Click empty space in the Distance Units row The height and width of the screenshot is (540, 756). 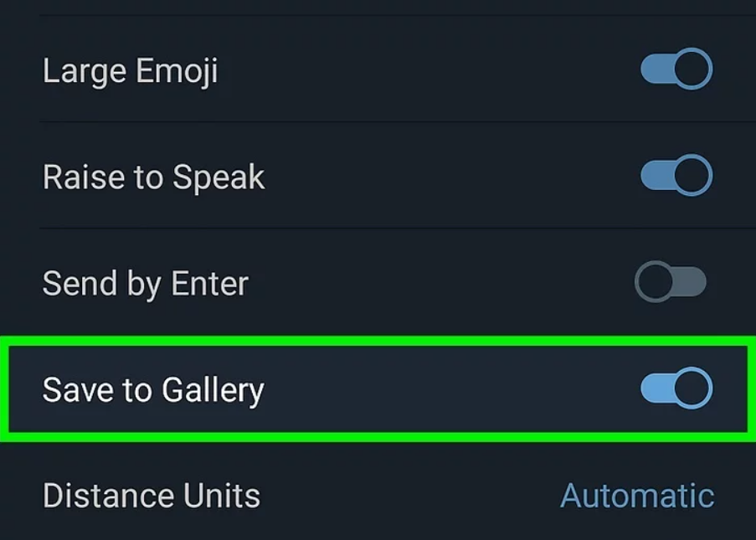pos(402,496)
